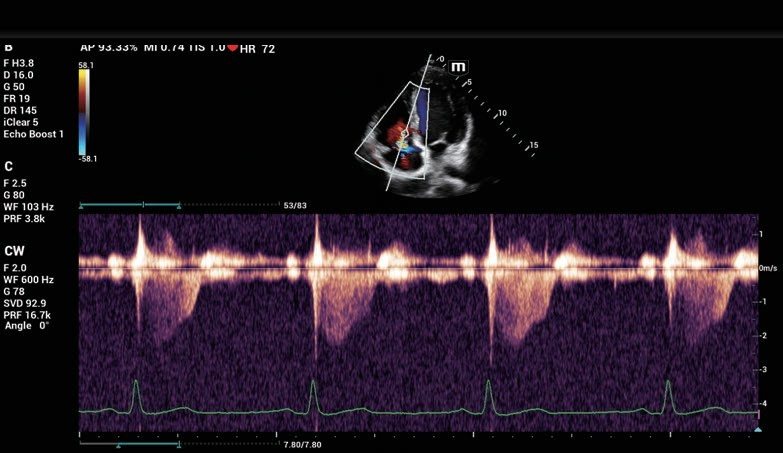The image size is (783, 453).
Task: Click the red heart rate icon
Action: pos(232,47)
